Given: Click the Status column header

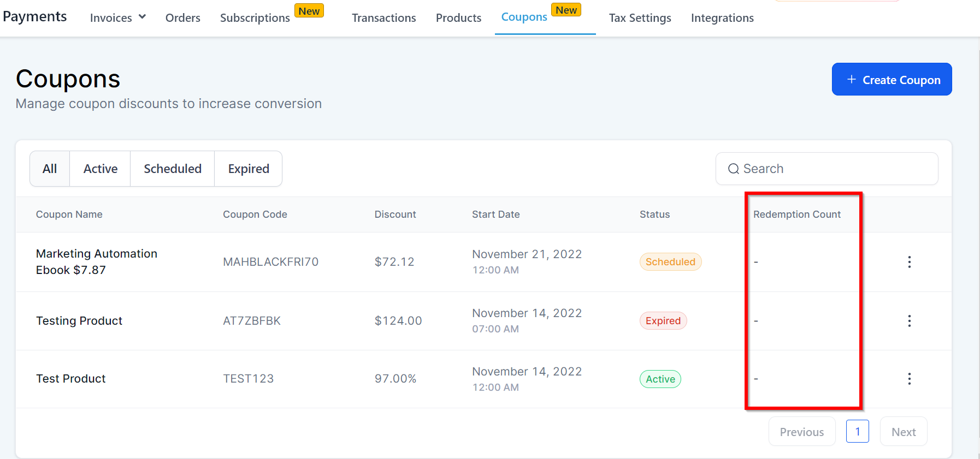Looking at the screenshot, I should point(655,214).
